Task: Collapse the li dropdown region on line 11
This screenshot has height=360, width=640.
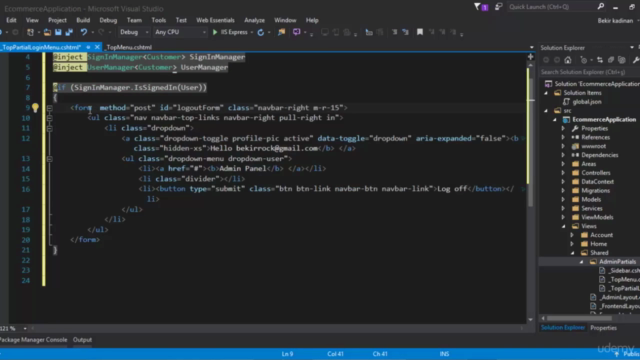Action: 49,128
